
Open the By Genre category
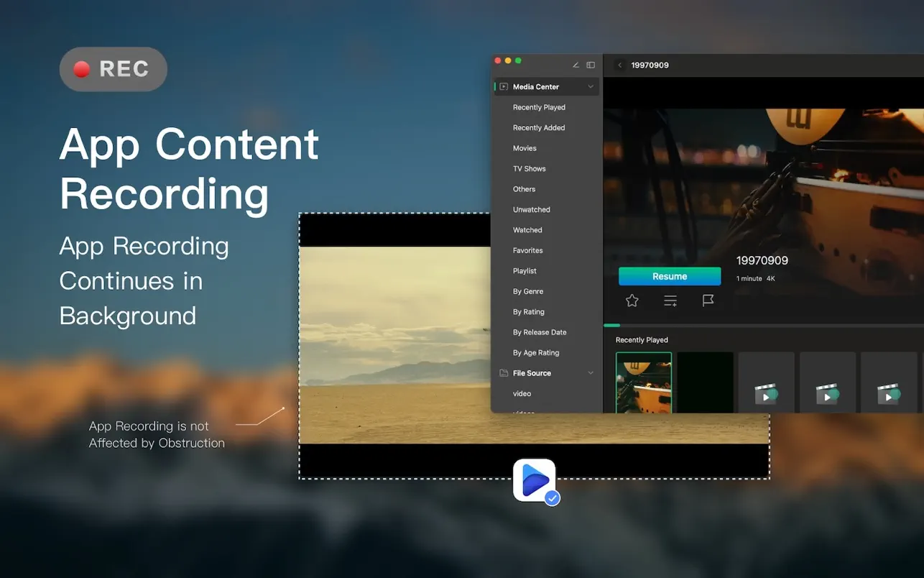tap(527, 291)
